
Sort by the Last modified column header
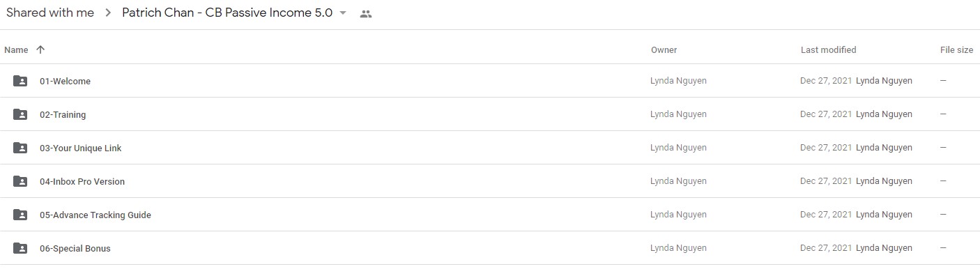[x=828, y=50]
